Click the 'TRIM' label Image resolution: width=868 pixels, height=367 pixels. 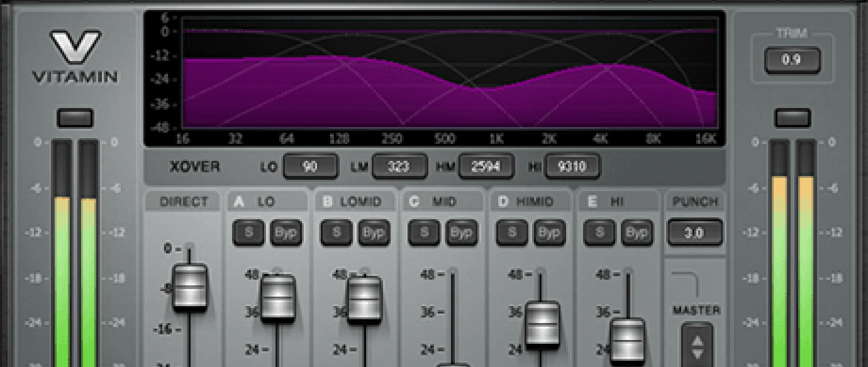point(792,33)
